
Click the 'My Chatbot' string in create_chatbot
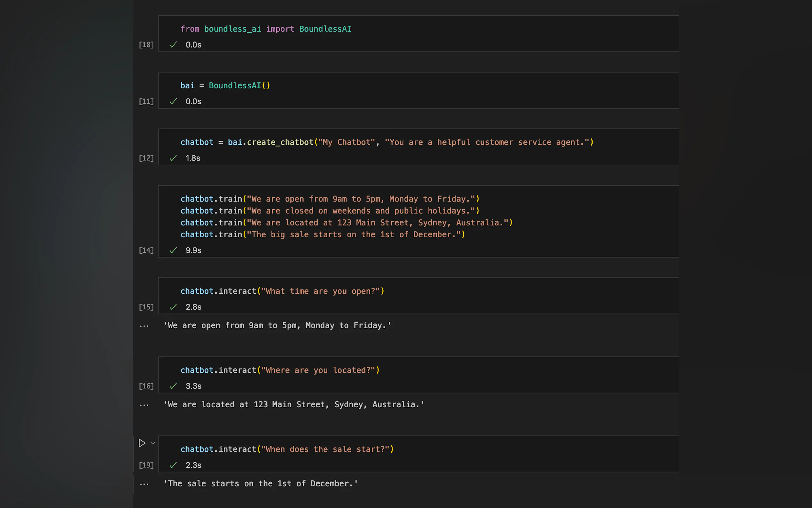click(x=346, y=142)
